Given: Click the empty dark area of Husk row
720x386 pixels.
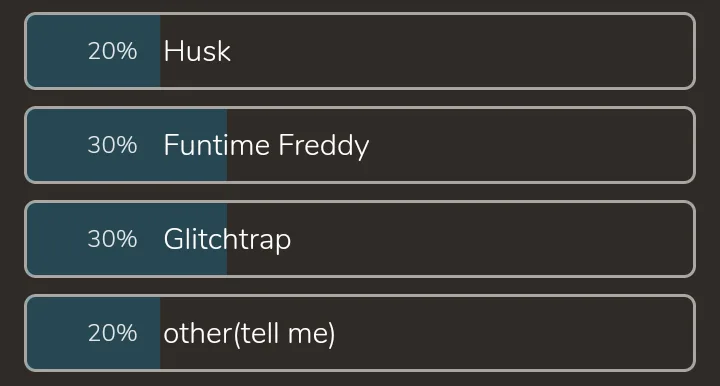Looking at the screenshot, I should [x=459, y=51].
